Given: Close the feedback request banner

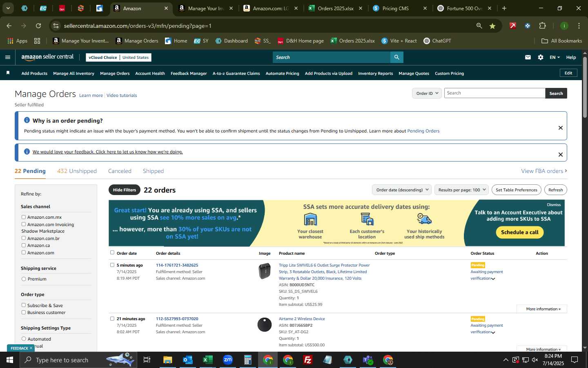Looking at the screenshot, I should (560, 155).
